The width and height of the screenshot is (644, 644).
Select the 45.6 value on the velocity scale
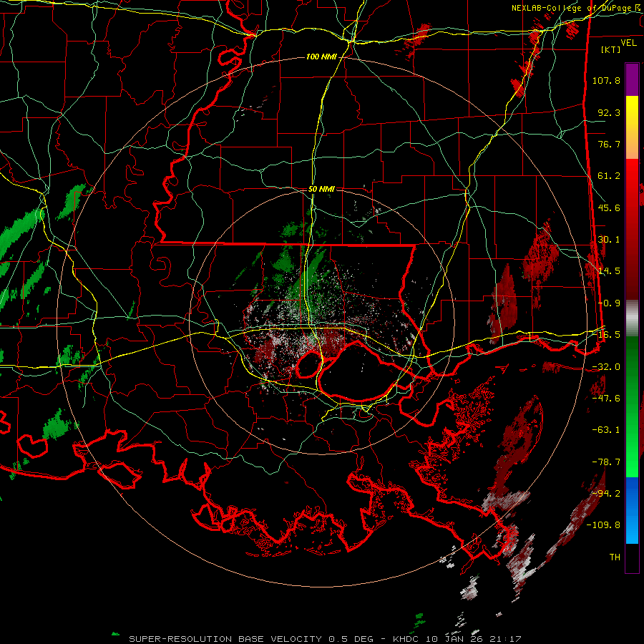point(609,208)
